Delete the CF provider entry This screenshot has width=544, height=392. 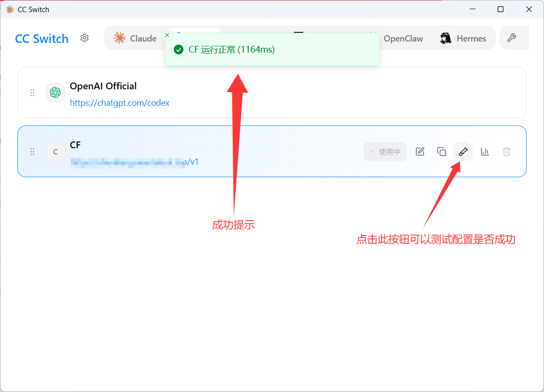506,151
